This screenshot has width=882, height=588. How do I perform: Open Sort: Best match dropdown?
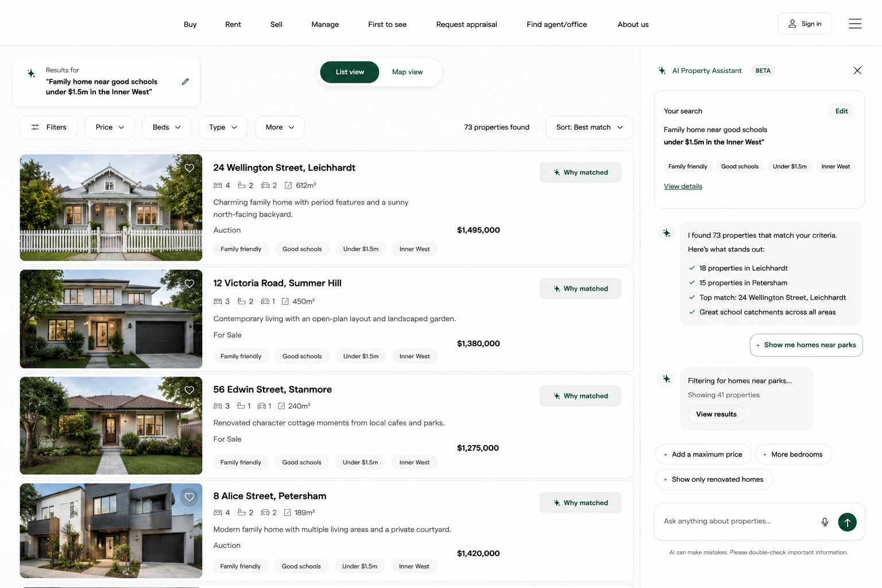coord(589,127)
